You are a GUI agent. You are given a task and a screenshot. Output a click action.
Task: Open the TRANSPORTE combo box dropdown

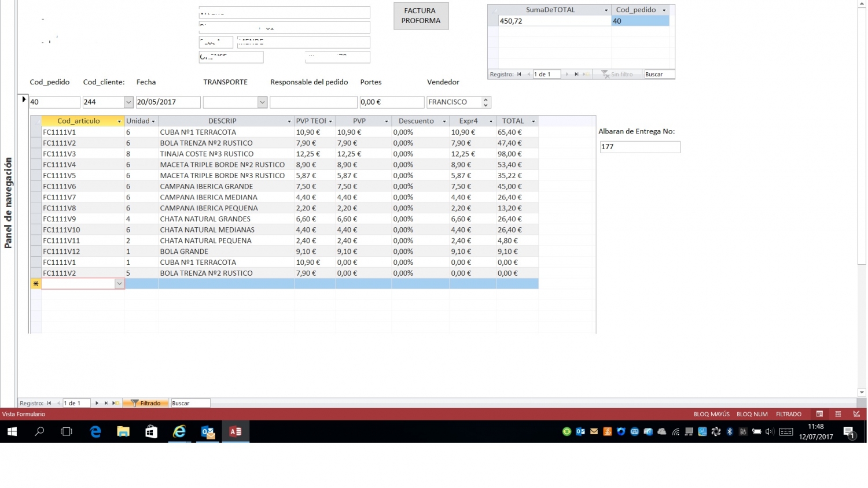[262, 102]
